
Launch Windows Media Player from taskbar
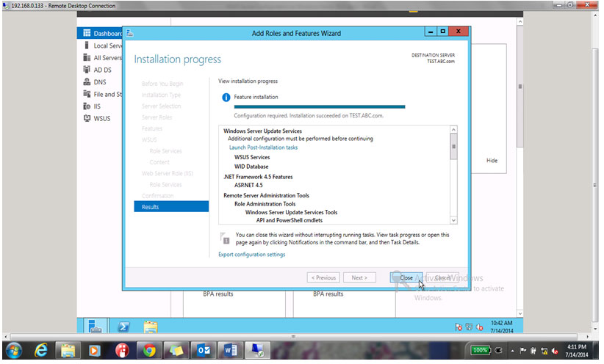[x=94, y=351]
